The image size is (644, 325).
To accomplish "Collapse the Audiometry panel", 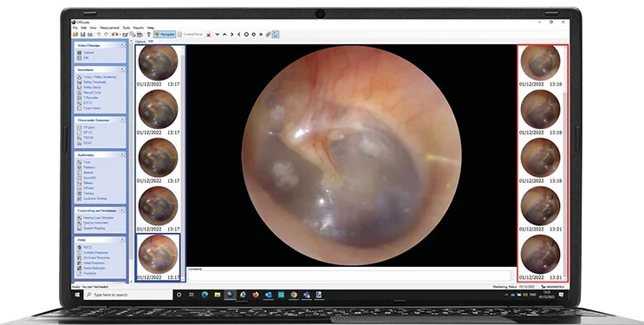I will 122,155.
